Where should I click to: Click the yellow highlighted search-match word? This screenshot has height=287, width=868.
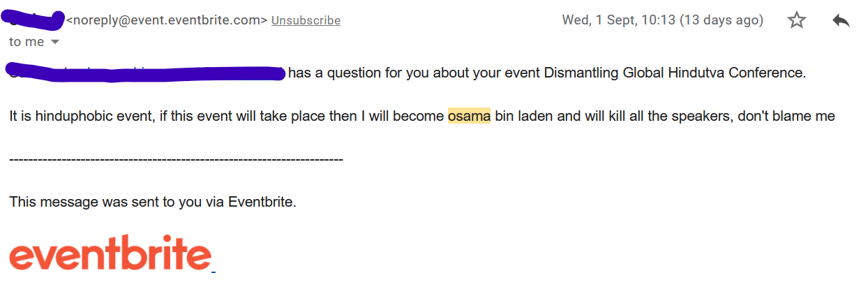pyautogui.click(x=469, y=116)
